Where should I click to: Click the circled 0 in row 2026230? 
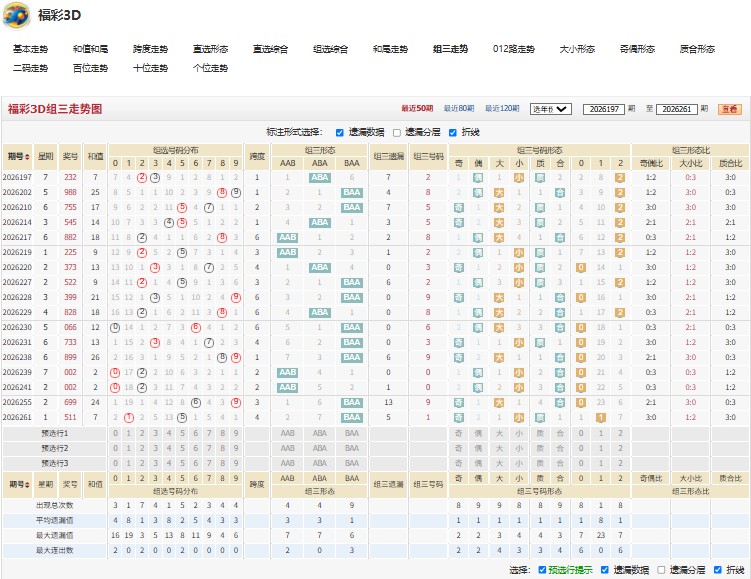pyautogui.click(x=115, y=328)
